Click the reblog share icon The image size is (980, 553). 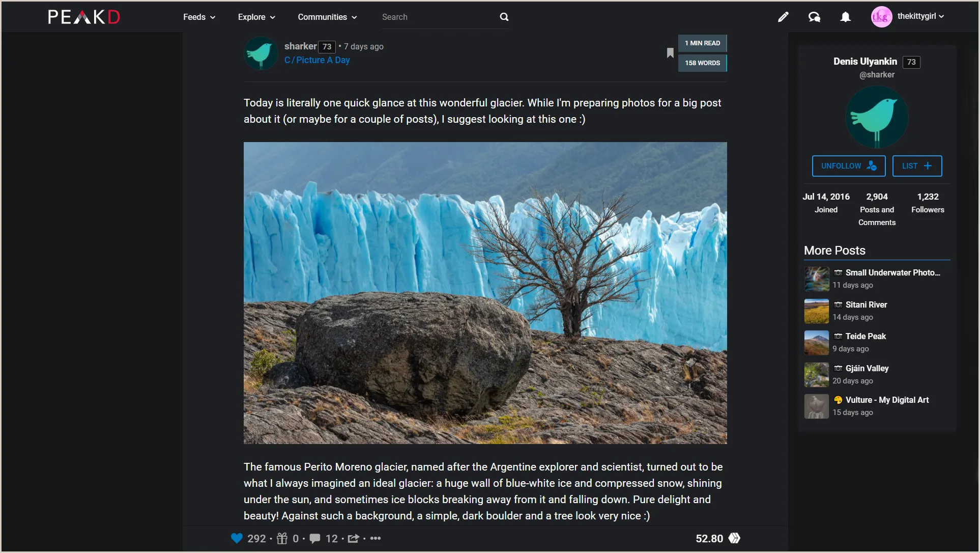tap(354, 538)
